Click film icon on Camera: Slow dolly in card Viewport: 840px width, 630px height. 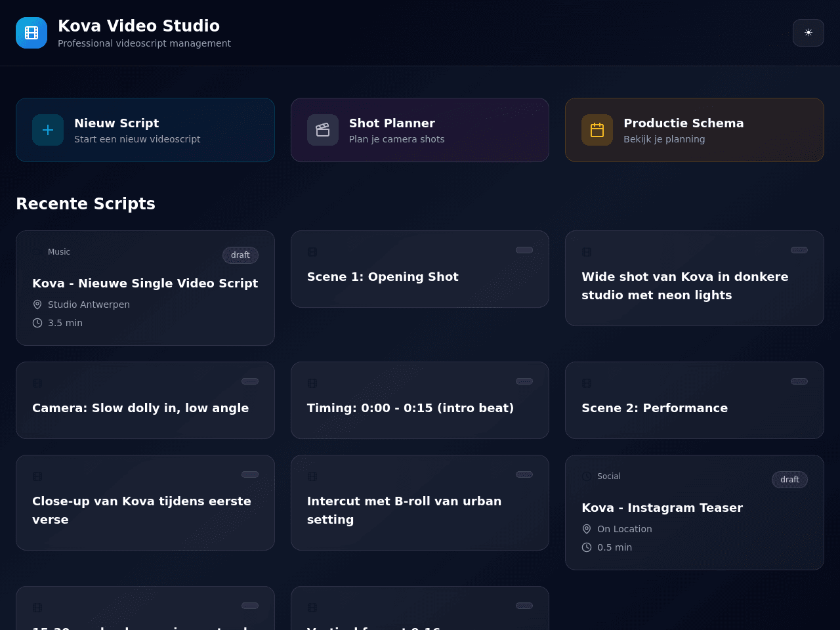37,383
